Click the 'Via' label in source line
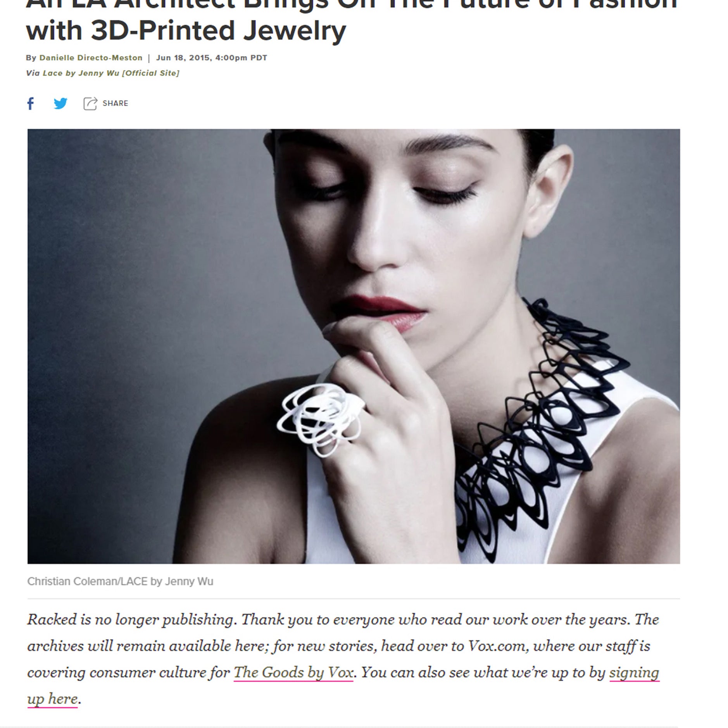Screen dimensions: 728x728 coord(33,73)
